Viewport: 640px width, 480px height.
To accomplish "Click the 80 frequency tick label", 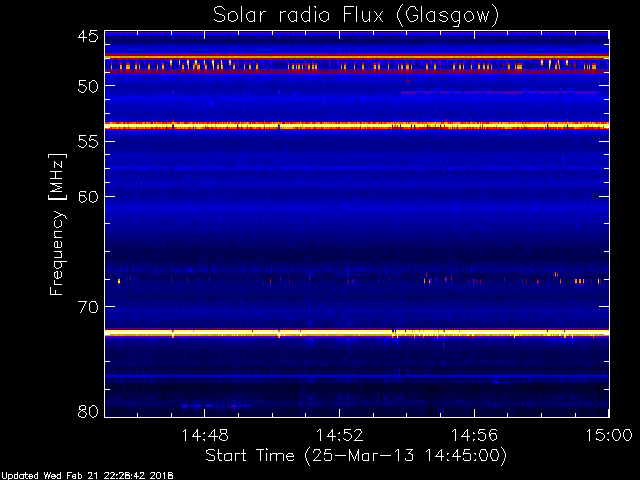I will (88, 411).
